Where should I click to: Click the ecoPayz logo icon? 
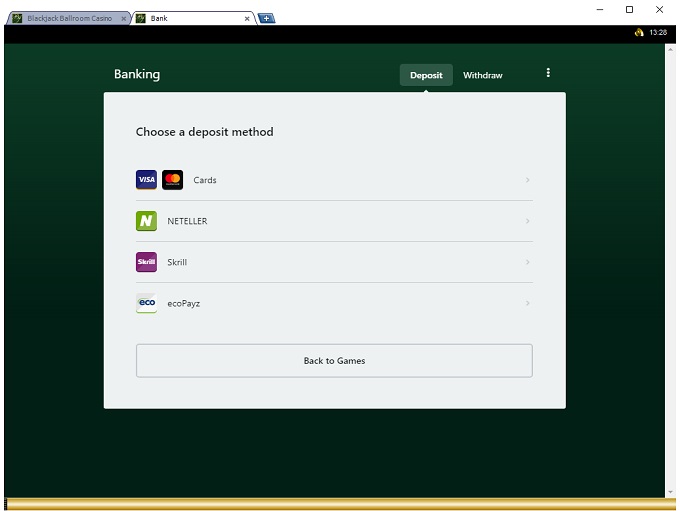[x=146, y=303]
